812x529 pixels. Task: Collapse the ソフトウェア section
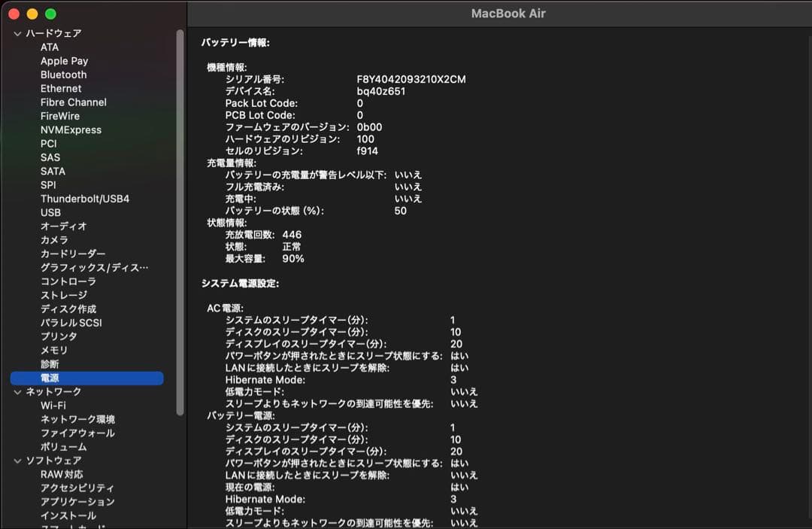click(x=17, y=460)
